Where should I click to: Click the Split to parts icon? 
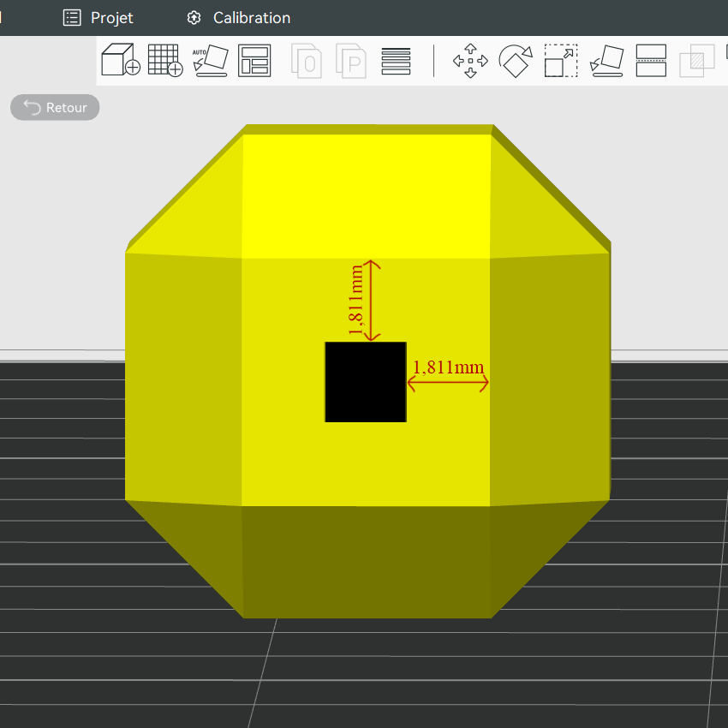click(x=351, y=61)
